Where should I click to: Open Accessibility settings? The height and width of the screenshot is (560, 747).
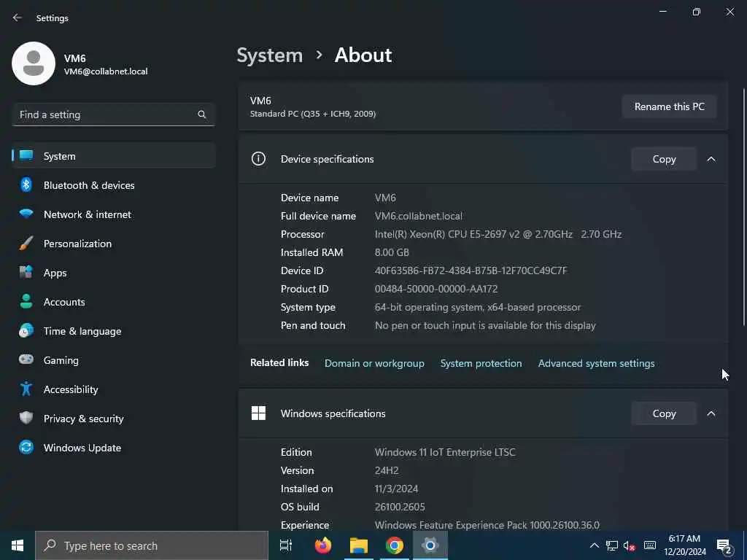114,389
